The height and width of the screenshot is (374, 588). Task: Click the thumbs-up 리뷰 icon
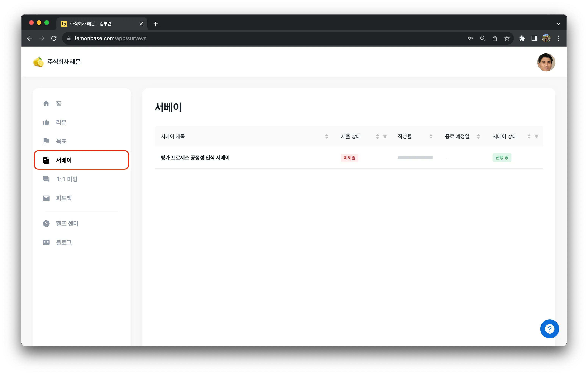(x=46, y=122)
